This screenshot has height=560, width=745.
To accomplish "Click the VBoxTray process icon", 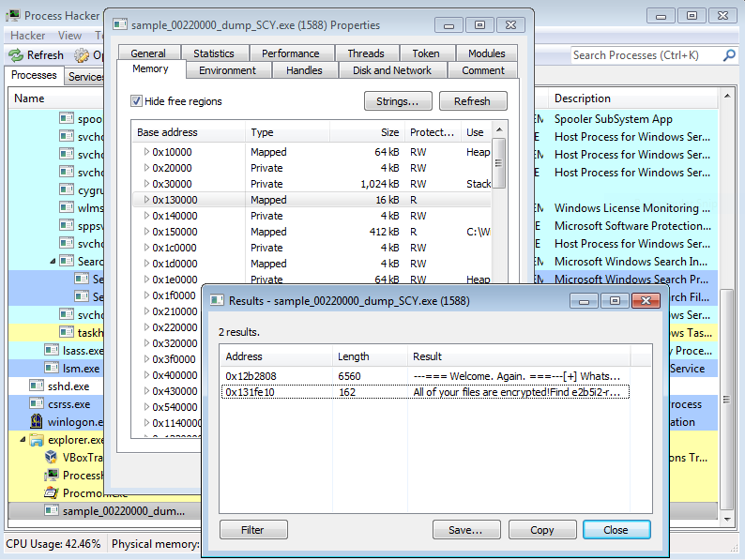I will click(x=53, y=457).
